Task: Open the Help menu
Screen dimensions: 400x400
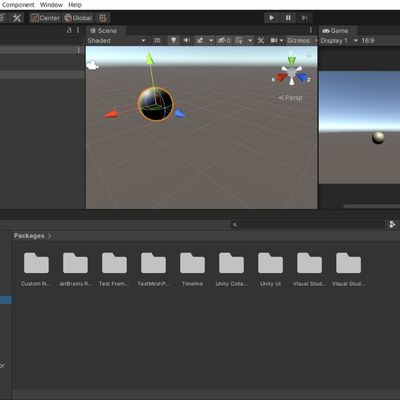Action: 75,5
